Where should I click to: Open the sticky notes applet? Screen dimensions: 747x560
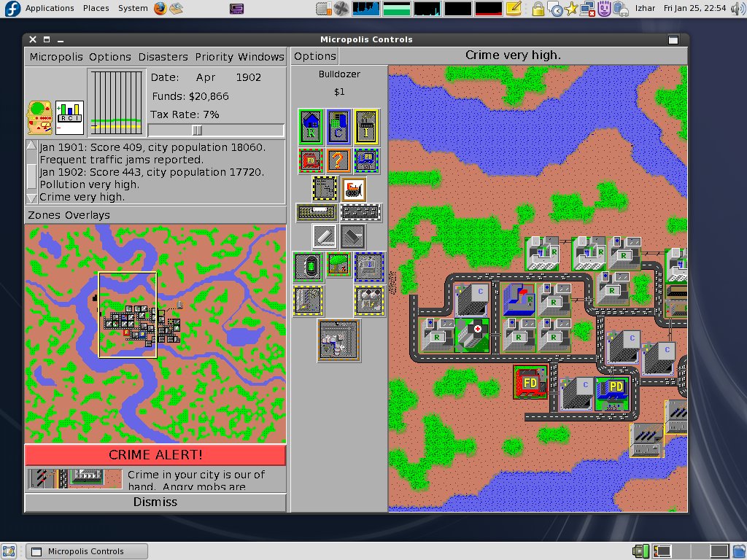(513, 8)
